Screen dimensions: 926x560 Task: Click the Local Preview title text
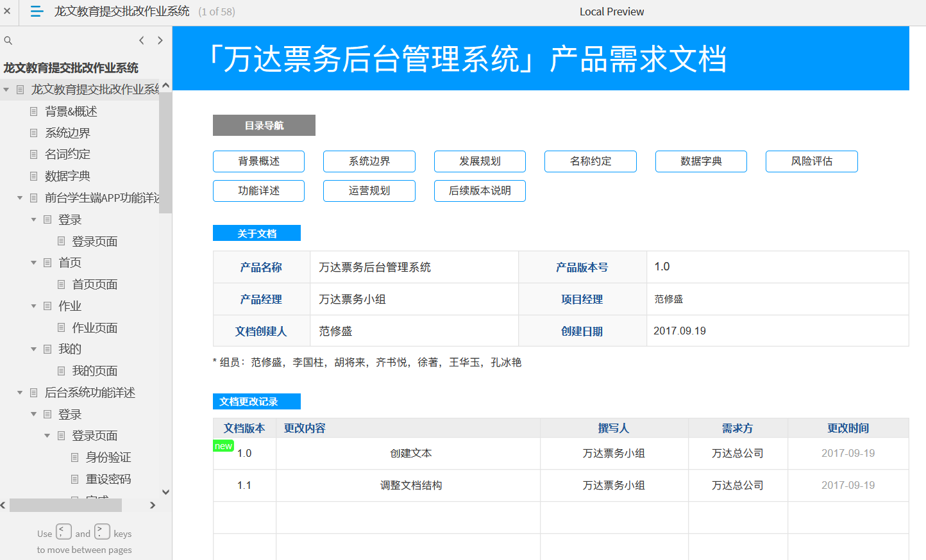[x=612, y=12]
